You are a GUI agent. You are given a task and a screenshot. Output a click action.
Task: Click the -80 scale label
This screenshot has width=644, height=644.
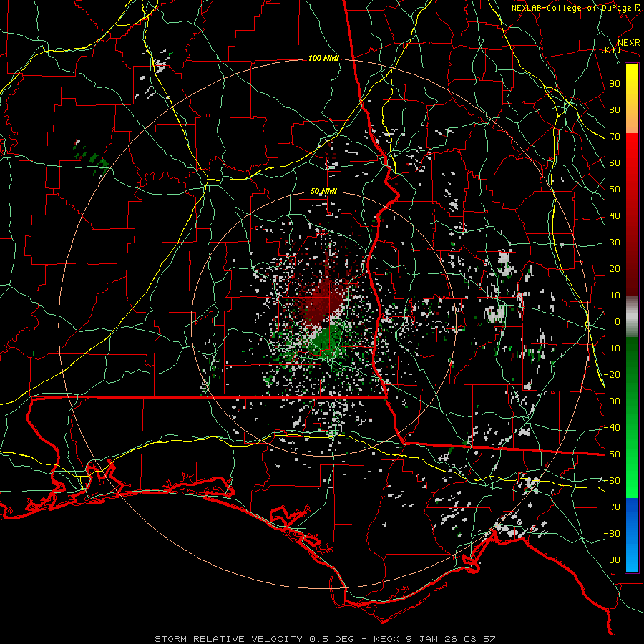612,534
